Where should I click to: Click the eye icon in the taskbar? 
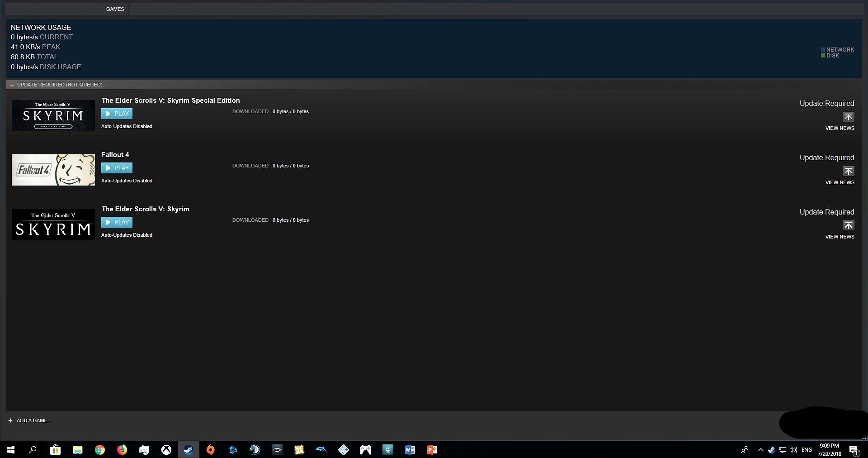277,450
